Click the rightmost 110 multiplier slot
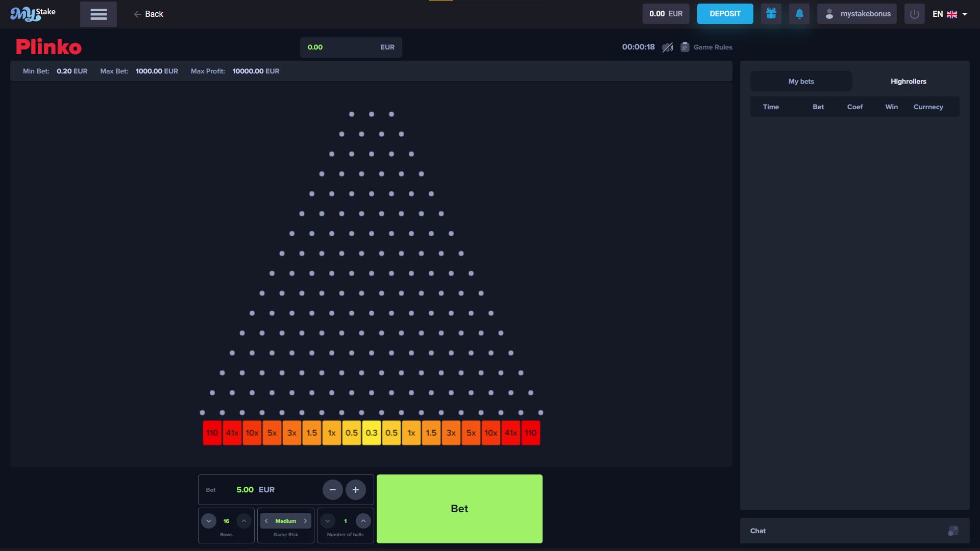Viewport: 980px width, 551px height. tap(531, 433)
